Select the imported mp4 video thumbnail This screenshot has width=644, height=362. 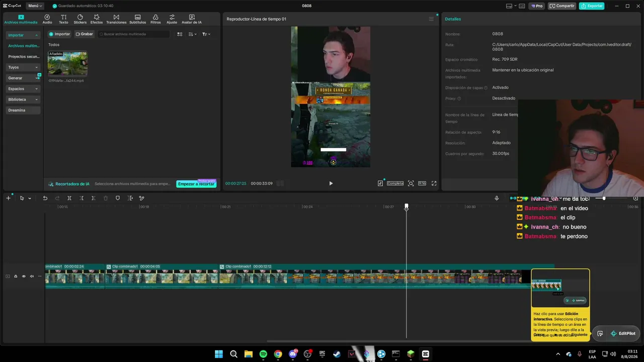[67, 63]
